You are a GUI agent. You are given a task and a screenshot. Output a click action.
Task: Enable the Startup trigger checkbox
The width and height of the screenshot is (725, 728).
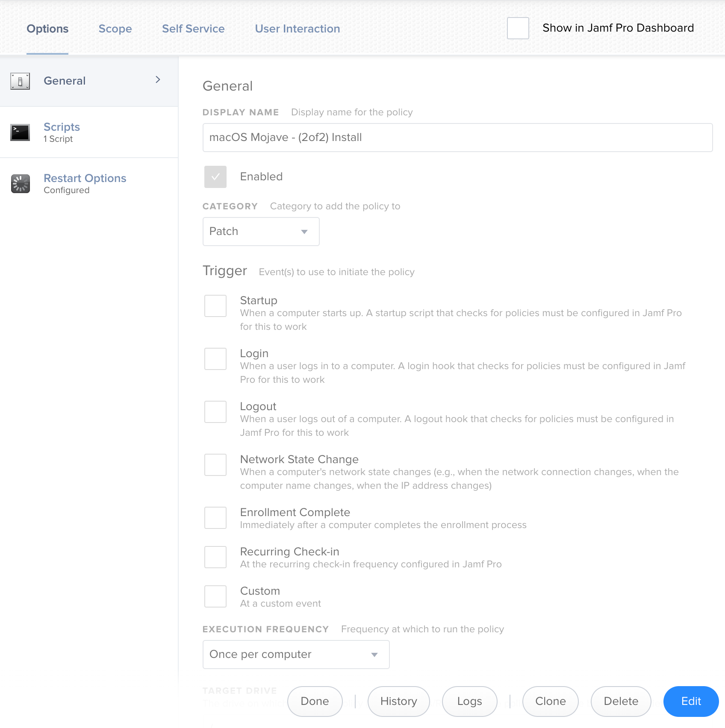(215, 306)
